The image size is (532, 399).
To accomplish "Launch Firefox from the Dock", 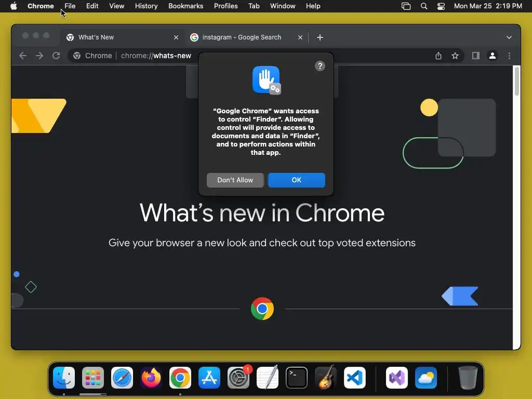I will pyautogui.click(x=151, y=378).
